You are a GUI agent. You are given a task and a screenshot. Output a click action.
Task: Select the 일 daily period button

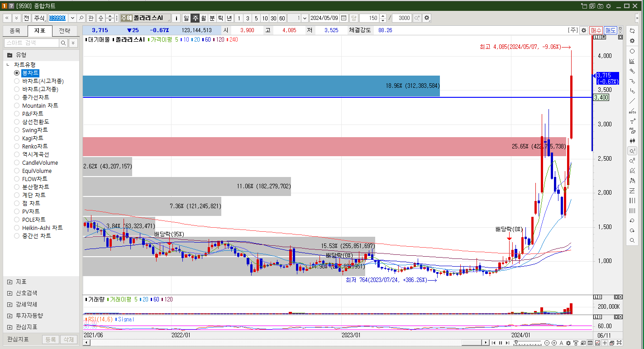click(x=186, y=18)
